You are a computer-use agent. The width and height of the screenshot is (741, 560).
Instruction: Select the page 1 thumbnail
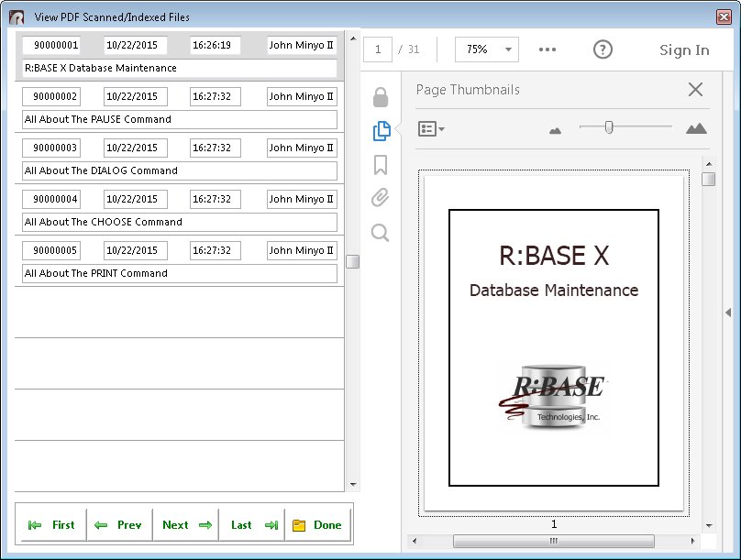(x=554, y=344)
